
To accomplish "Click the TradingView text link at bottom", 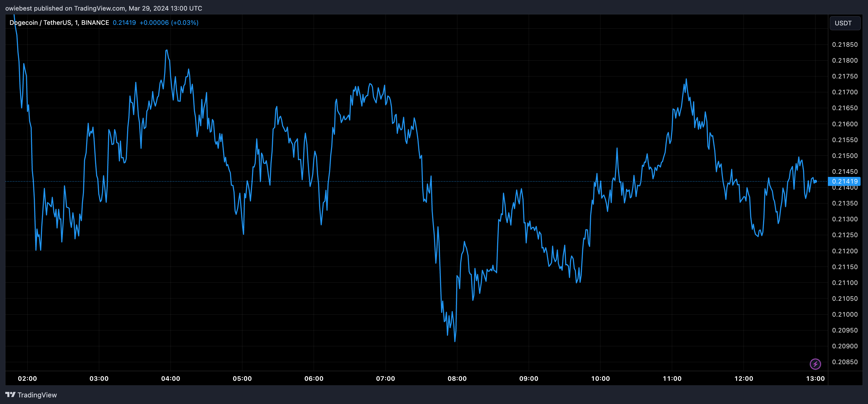I will (37, 395).
